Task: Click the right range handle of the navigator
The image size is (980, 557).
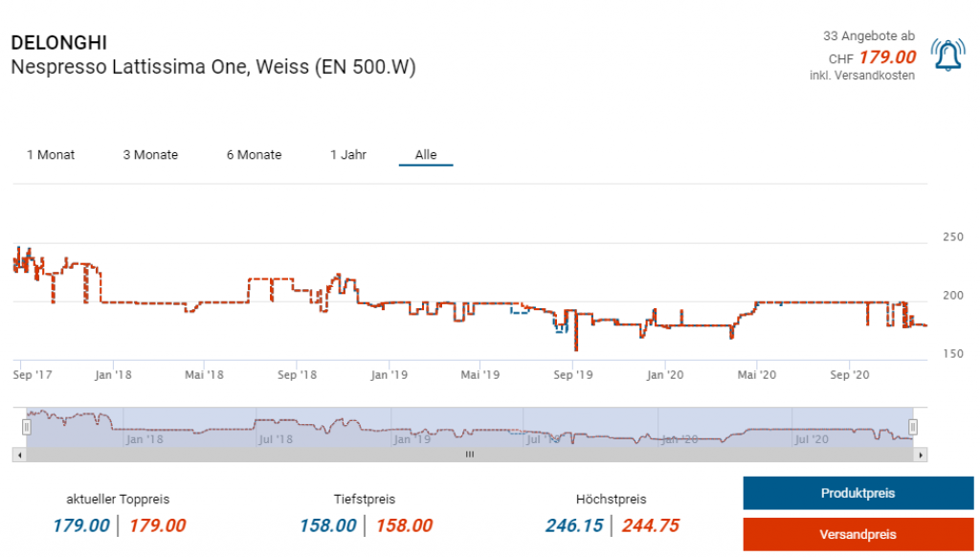Action: click(x=913, y=427)
